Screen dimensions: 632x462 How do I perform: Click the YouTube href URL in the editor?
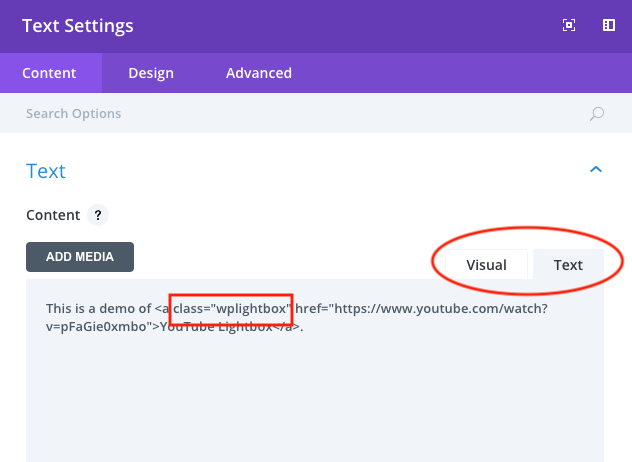(x=420, y=308)
